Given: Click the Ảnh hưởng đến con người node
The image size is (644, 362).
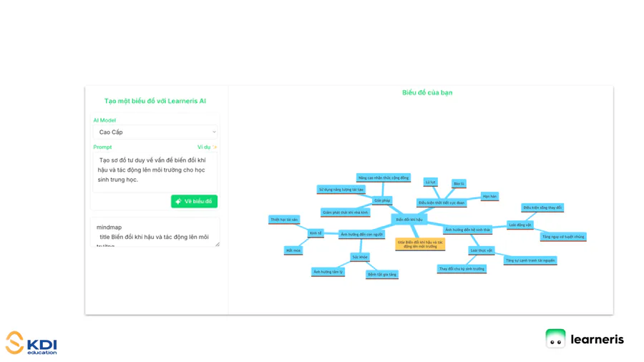Looking at the screenshot, I should [361, 235].
